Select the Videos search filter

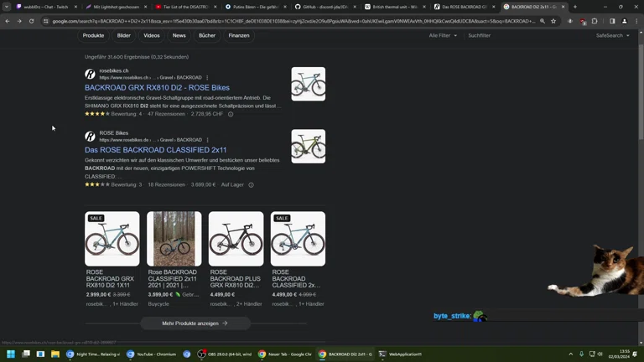click(152, 36)
